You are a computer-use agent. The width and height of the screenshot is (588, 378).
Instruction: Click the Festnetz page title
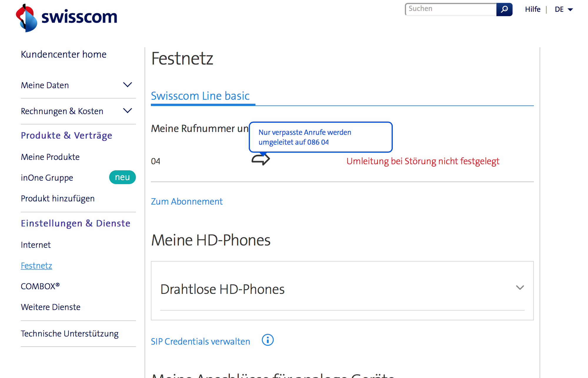182,59
